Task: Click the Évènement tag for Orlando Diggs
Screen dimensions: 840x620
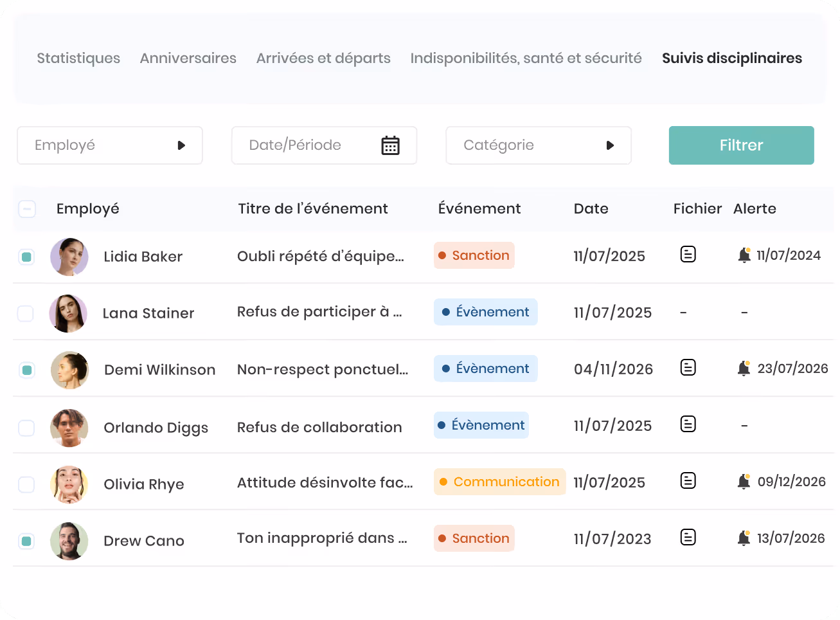Action: coord(481,425)
